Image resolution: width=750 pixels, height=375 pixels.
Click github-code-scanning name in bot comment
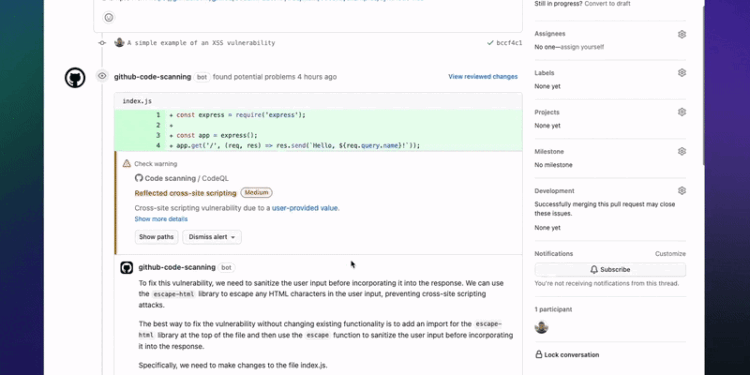[x=177, y=267]
